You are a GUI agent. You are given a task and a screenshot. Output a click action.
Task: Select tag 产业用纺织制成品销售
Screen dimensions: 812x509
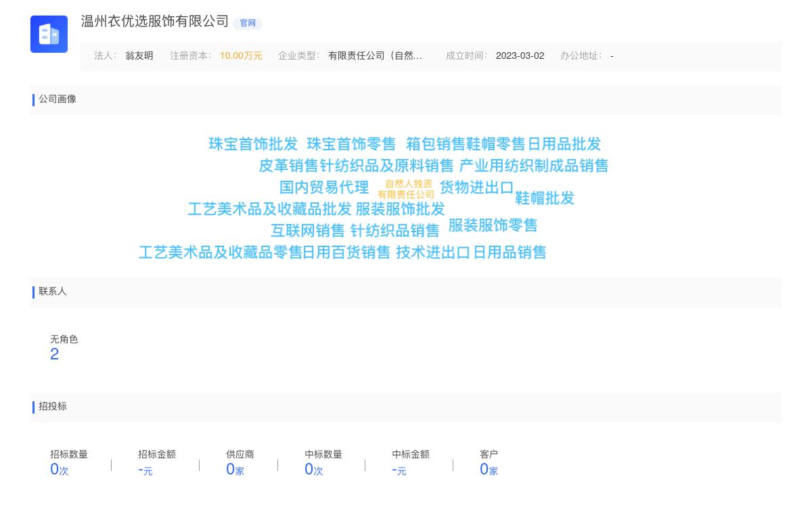click(534, 166)
